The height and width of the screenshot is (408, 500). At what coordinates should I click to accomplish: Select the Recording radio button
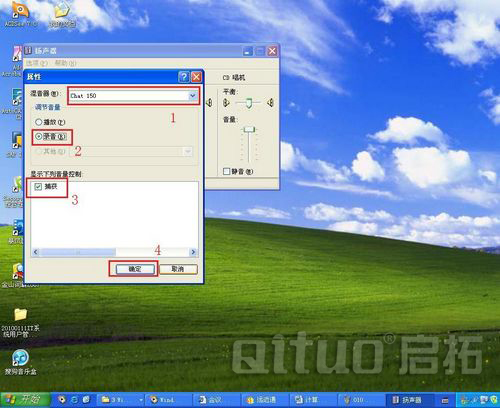pos(51,136)
